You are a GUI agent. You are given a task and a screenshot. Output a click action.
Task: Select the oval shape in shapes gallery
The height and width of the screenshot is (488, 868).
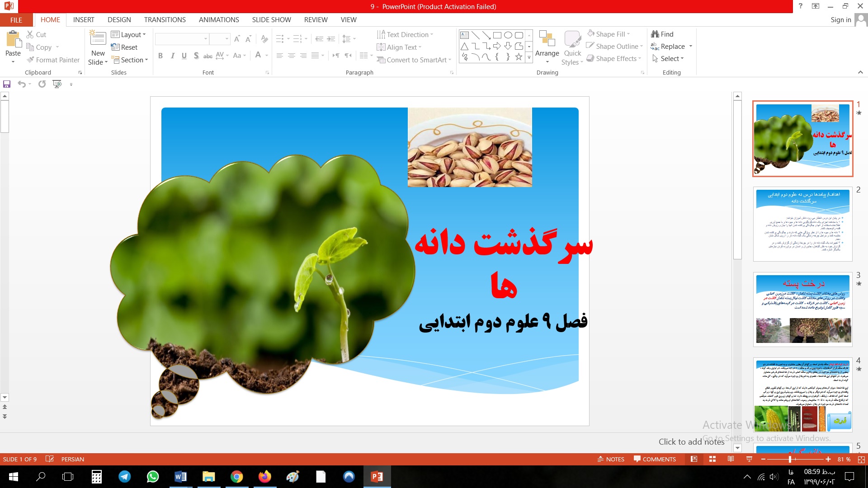(508, 35)
